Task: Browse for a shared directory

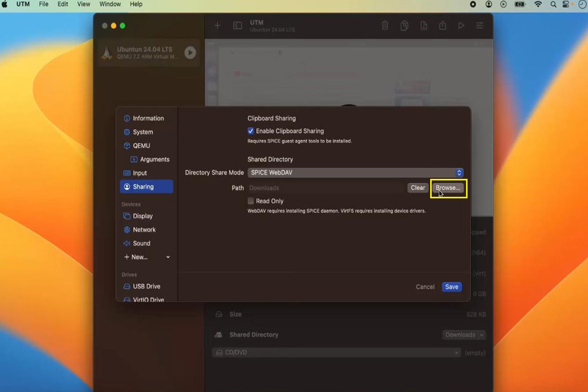Action: click(x=448, y=188)
